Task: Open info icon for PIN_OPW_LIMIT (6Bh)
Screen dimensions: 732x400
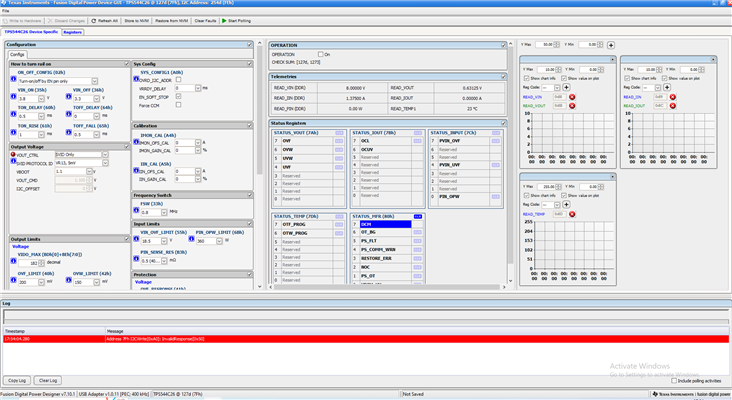Action: coord(191,239)
